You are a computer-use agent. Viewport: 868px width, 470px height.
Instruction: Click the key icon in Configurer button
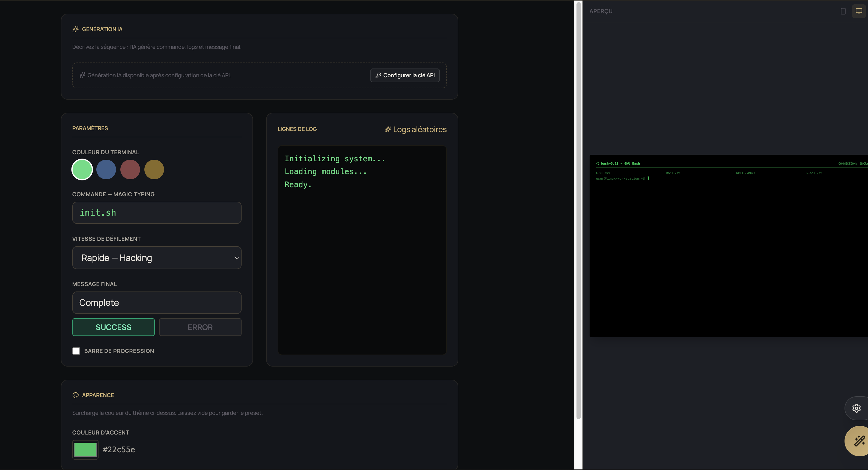(x=378, y=76)
